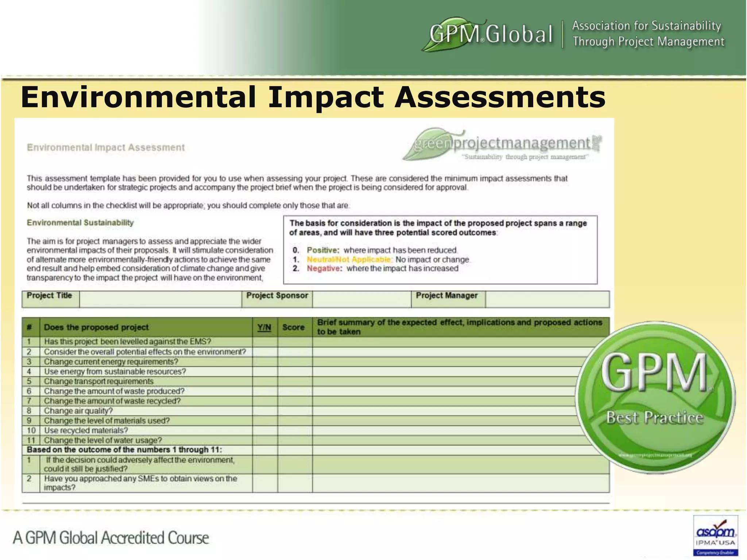
Task: Click the 'Environmental Impact Assessment' form heading
Action: tap(106, 147)
